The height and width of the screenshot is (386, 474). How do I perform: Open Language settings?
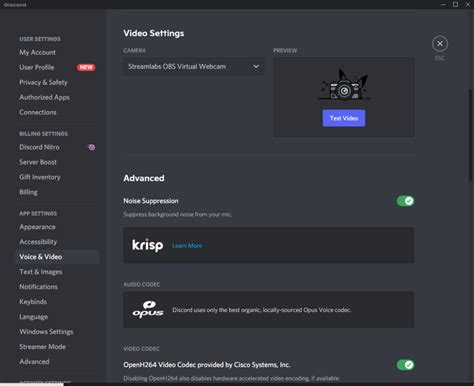(x=34, y=317)
